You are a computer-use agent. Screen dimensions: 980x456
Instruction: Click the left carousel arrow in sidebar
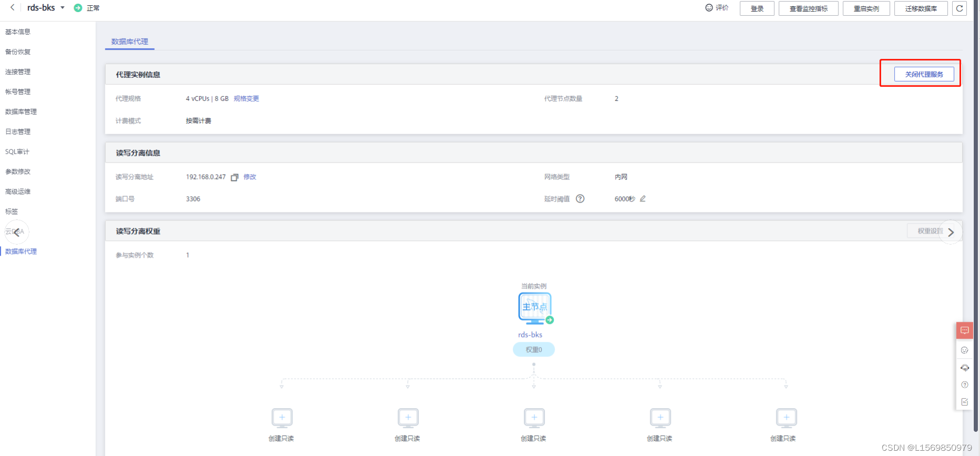pyautogui.click(x=17, y=232)
